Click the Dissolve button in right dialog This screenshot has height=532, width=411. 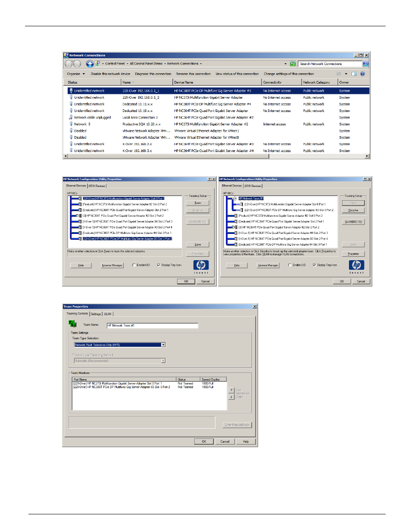point(353,210)
